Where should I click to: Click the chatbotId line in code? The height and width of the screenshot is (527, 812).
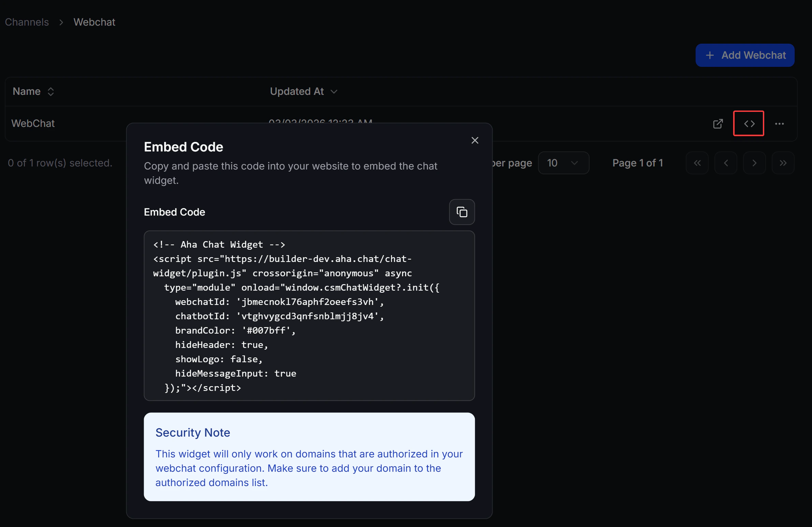(x=279, y=316)
